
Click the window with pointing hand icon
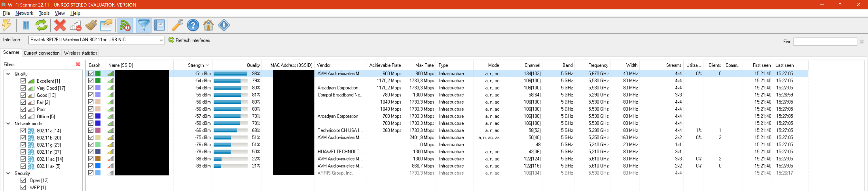(x=106, y=25)
